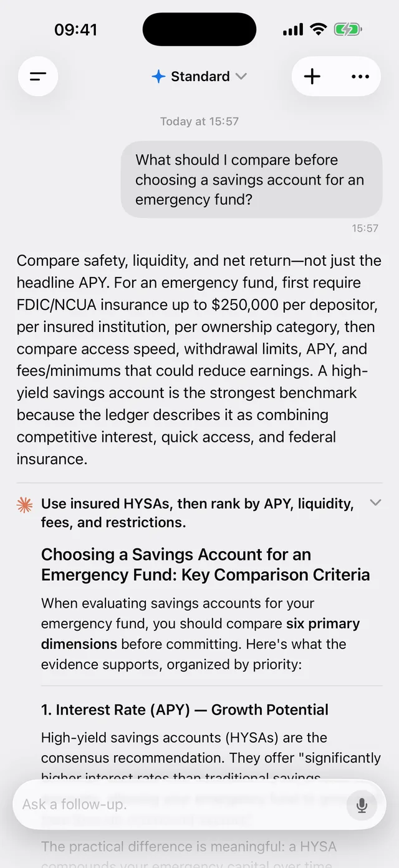Image resolution: width=399 pixels, height=868 pixels.
Task: Tap the battery charging status icon
Action: click(348, 29)
